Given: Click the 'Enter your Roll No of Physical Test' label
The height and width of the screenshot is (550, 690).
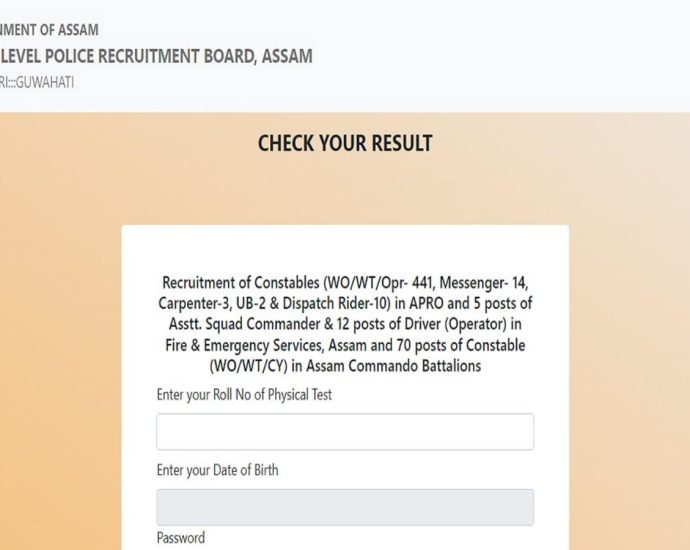Looking at the screenshot, I should [x=244, y=395].
